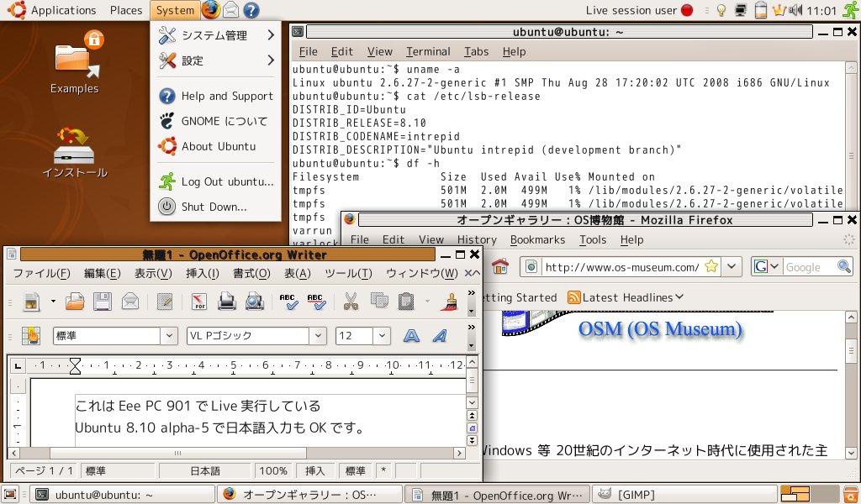Click the network monitor icon in panel
This screenshot has height=504, width=861.
tap(741, 10)
